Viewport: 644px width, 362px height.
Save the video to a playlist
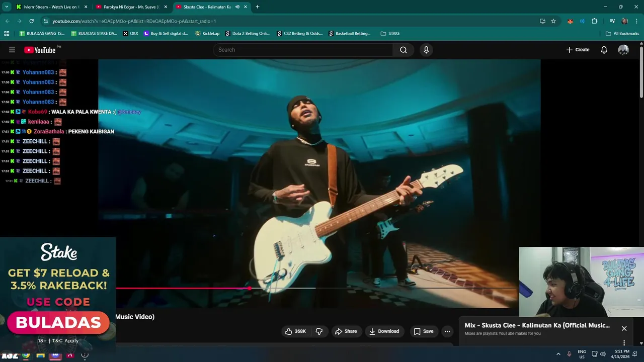[x=424, y=331]
